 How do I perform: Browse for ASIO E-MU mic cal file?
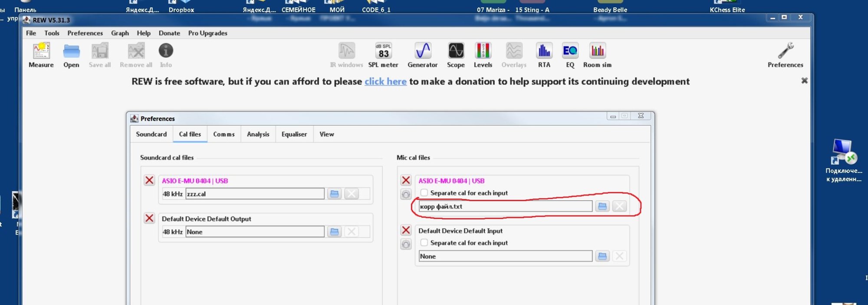(x=602, y=206)
